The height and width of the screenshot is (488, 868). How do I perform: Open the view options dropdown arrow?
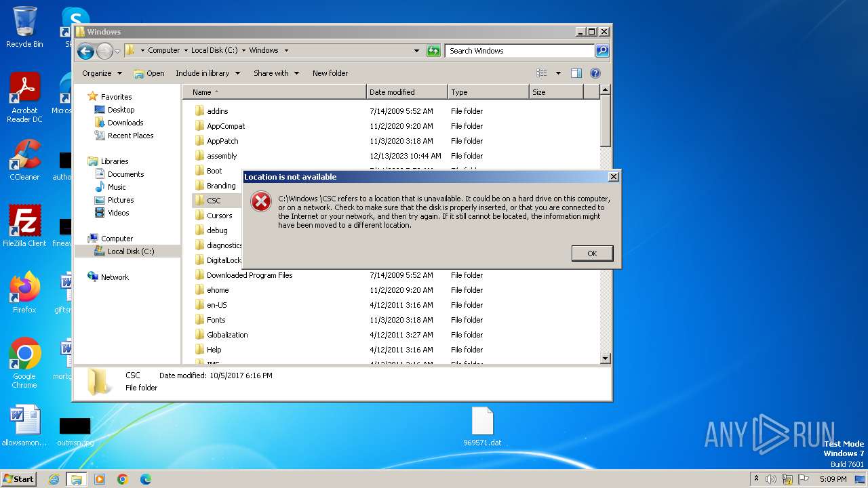click(x=558, y=73)
